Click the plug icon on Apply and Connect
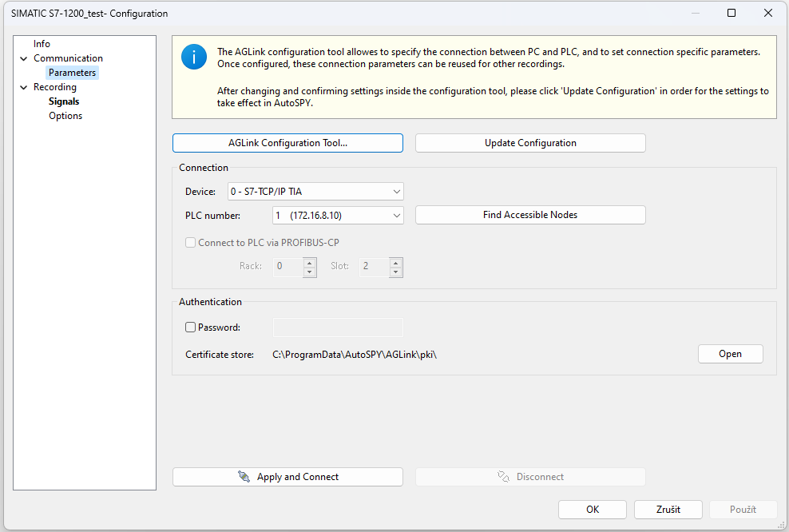This screenshot has height=532, width=789. click(244, 476)
